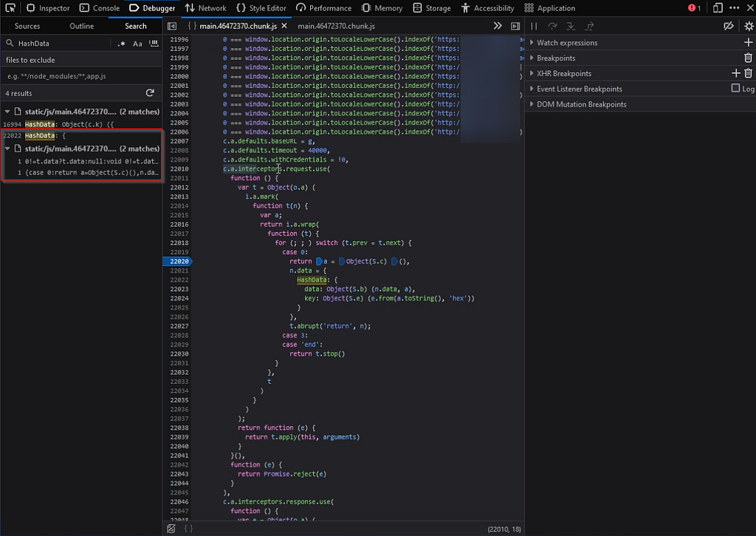Image resolution: width=756 pixels, height=536 pixels.
Task: Open search result 22022 HashData
Action: click(x=81, y=135)
